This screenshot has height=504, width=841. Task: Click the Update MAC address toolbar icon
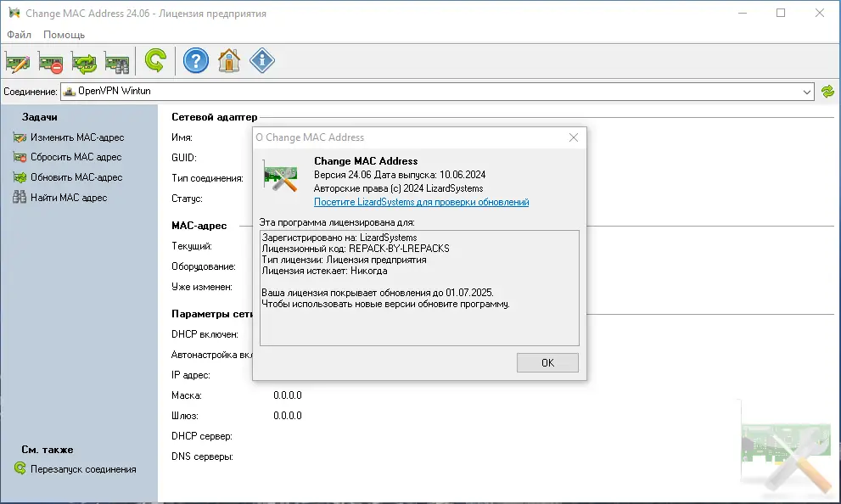(x=84, y=61)
